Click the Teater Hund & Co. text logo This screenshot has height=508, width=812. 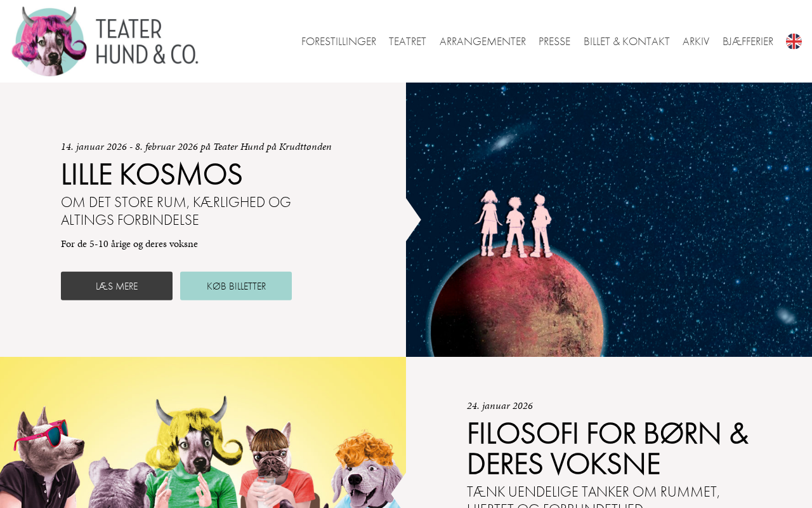147,41
